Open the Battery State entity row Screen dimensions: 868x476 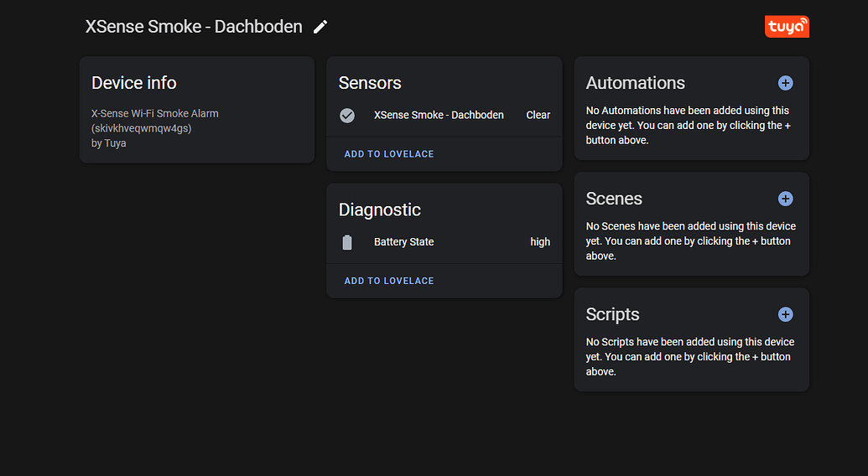tap(444, 242)
